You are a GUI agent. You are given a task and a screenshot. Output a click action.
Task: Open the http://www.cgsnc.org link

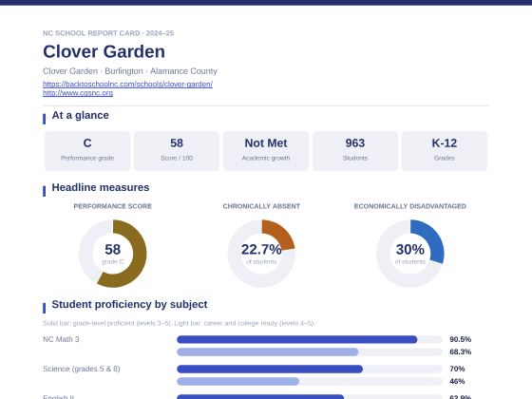point(78,93)
